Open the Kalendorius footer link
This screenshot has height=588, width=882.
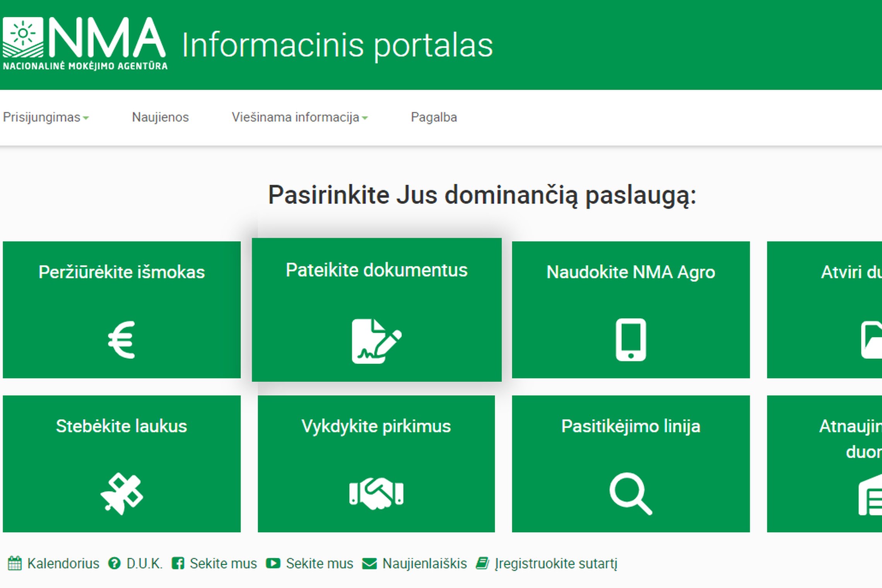53,564
